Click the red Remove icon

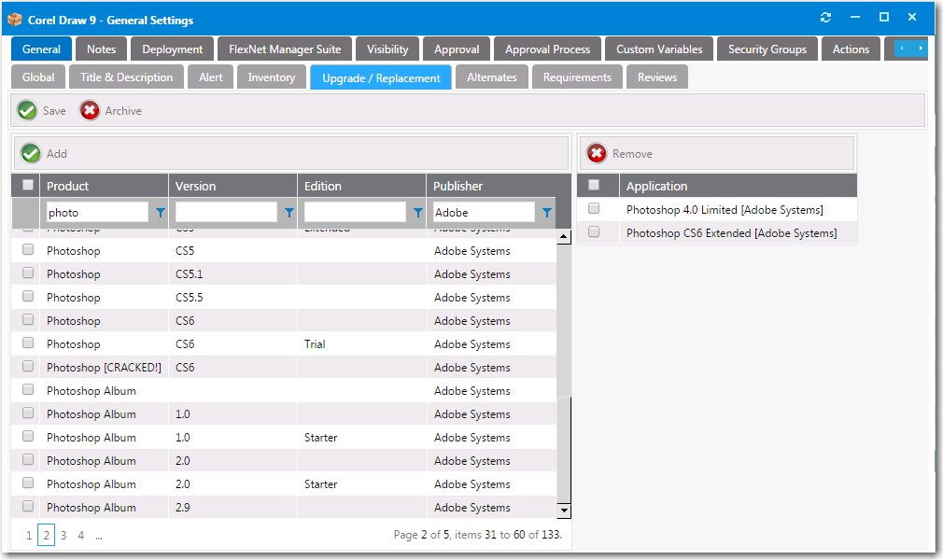point(597,152)
